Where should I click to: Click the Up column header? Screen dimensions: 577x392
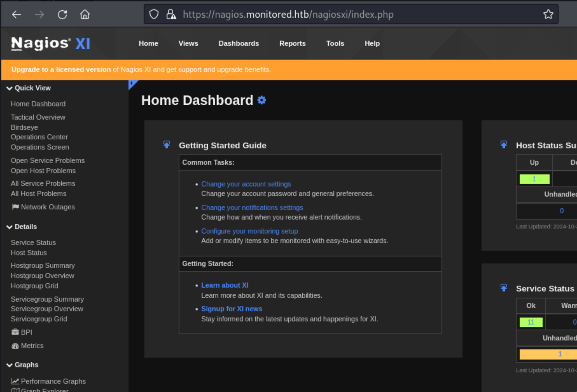[534, 163]
